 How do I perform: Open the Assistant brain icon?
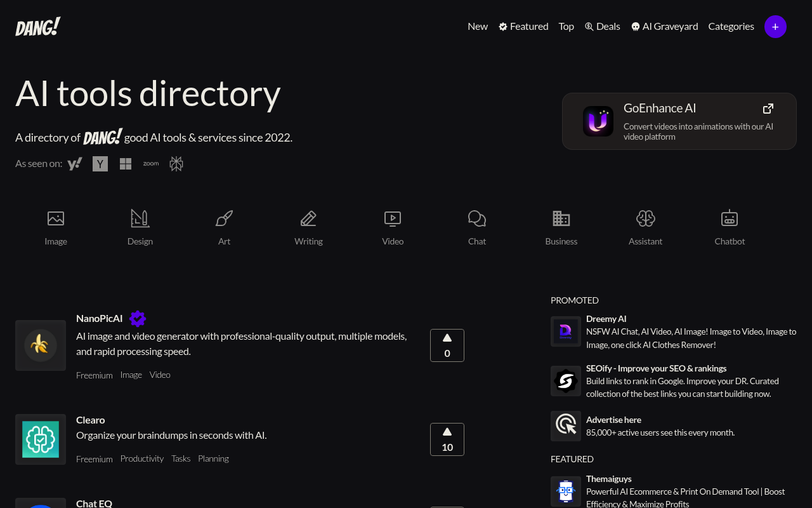click(x=646, y=218)
